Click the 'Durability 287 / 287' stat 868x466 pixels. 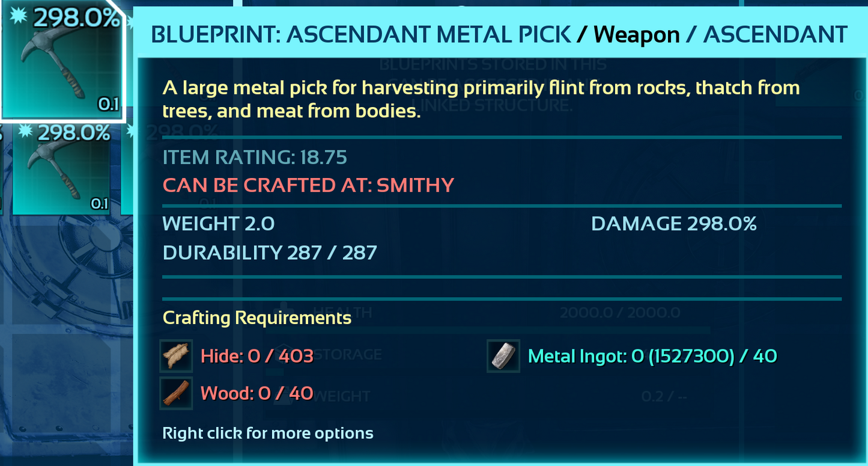pyautogui.click(x=270, y=253)
